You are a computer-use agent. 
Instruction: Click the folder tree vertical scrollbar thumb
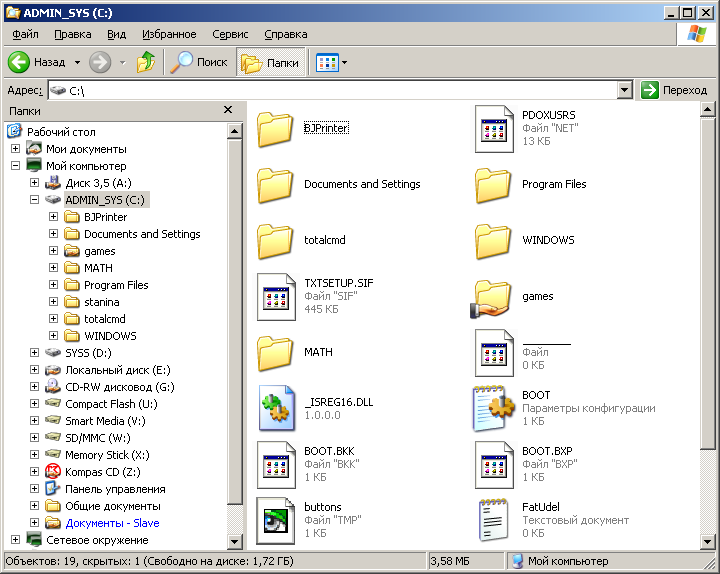click(234, 321)
